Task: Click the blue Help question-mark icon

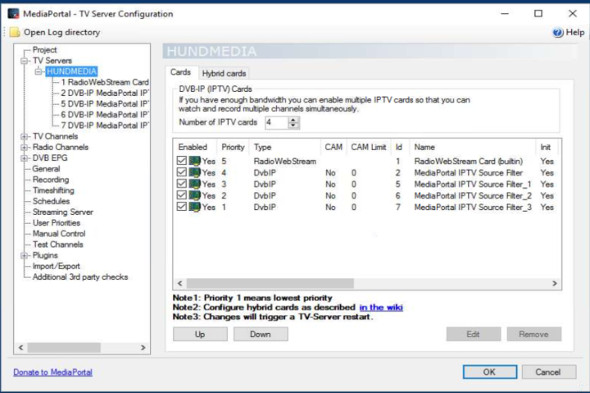Action: coord(558,33)
